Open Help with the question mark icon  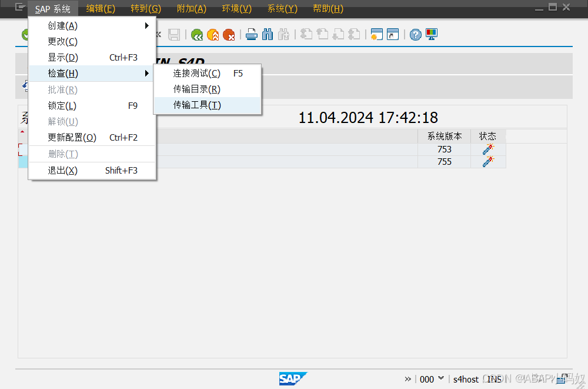(416, 35)
